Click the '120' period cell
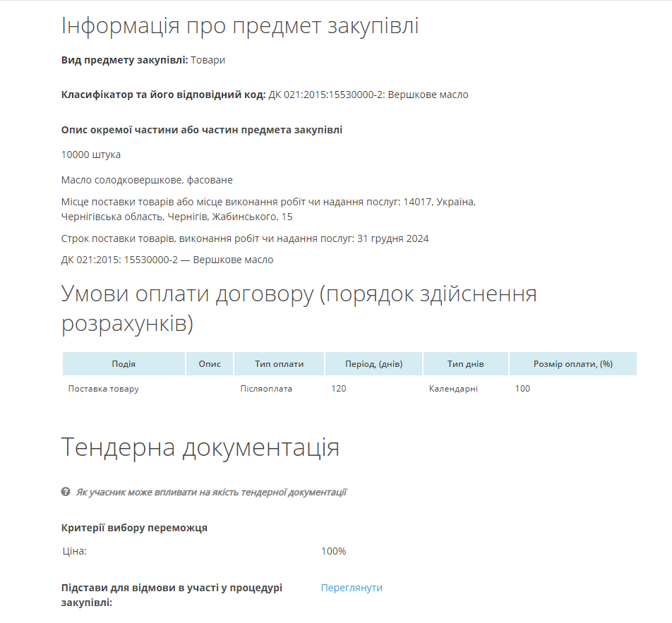Screen dimensions: 672x623 pos(339,389)
